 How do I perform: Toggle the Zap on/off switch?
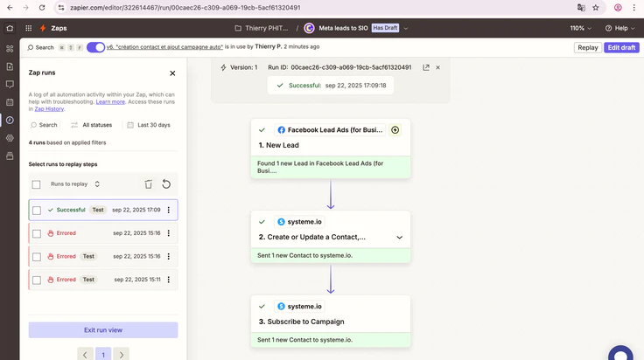coord(95,47)
